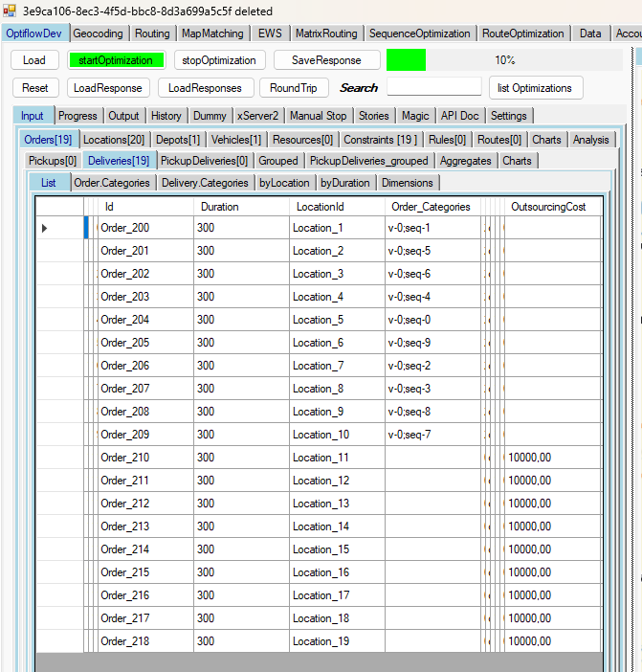Open the RouteOptimization tab

pyautogui.click(x=522, y=34)
